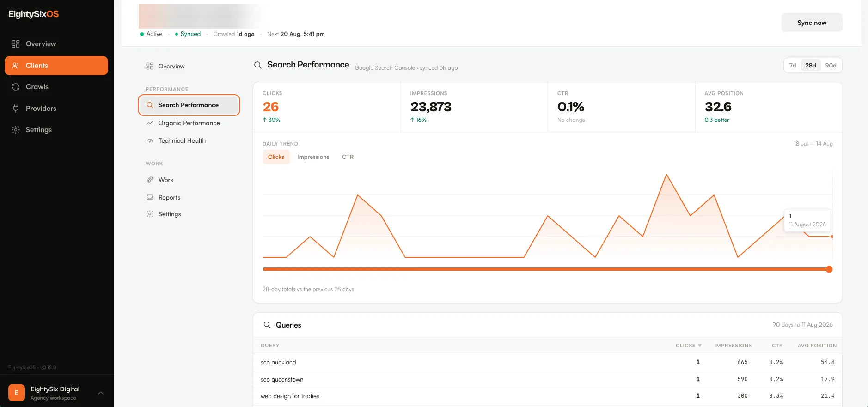Screen dimensions: 868x407
Task: Click the Organic Performance trend icon
Action: coord(150,123)
